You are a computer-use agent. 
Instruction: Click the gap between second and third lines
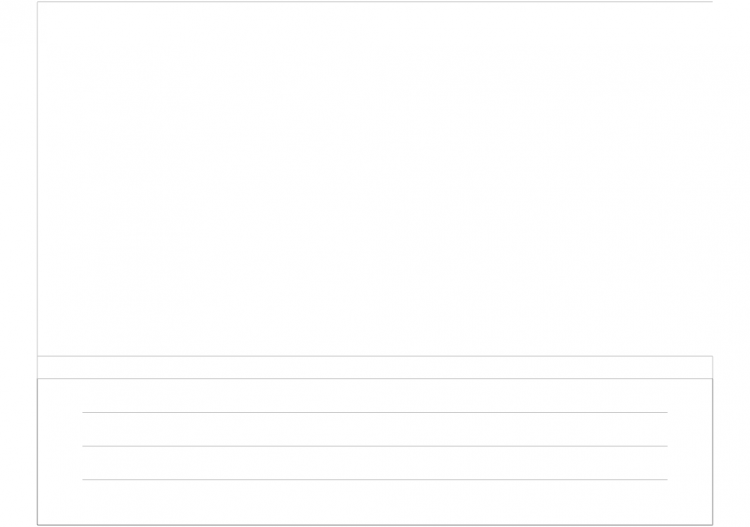(375, 463)
